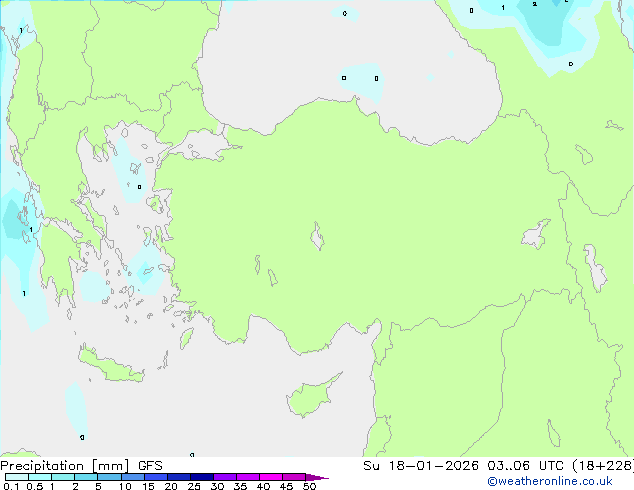Select the 'Precipitation [mm]' title text
The width and height of the screenshot is (634, 490).
pos(65,466)
